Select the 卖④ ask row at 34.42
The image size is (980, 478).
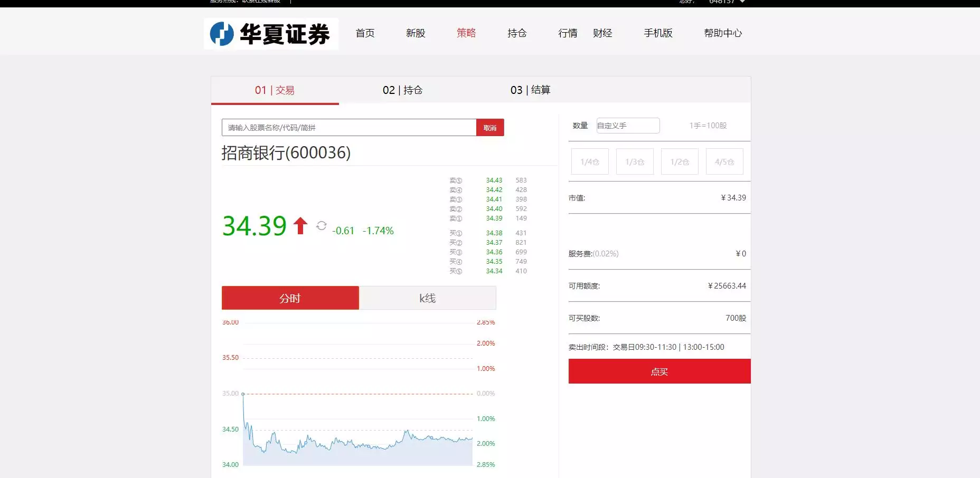488,190
